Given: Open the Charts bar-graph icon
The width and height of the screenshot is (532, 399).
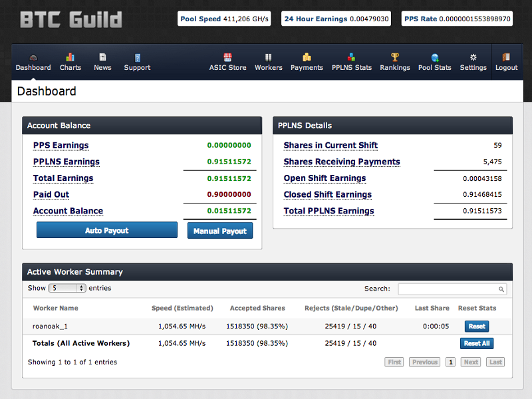Looking at the screenshot, I should [x=70, y=58].
